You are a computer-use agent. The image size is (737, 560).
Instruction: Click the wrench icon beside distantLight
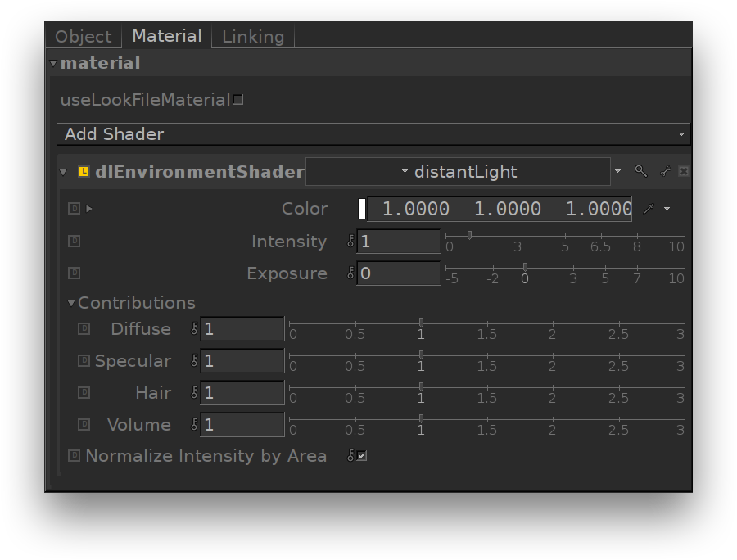(x=664, y=171)
